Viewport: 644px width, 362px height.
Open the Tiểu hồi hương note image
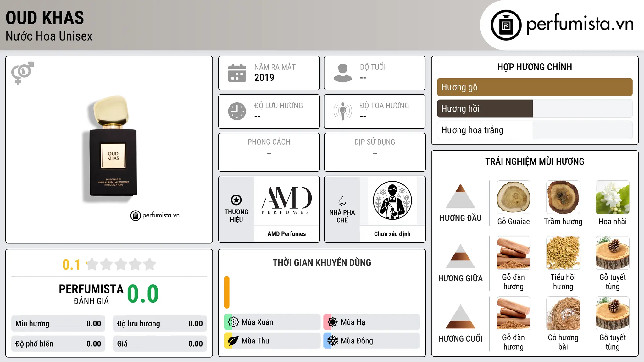point(563,253)
